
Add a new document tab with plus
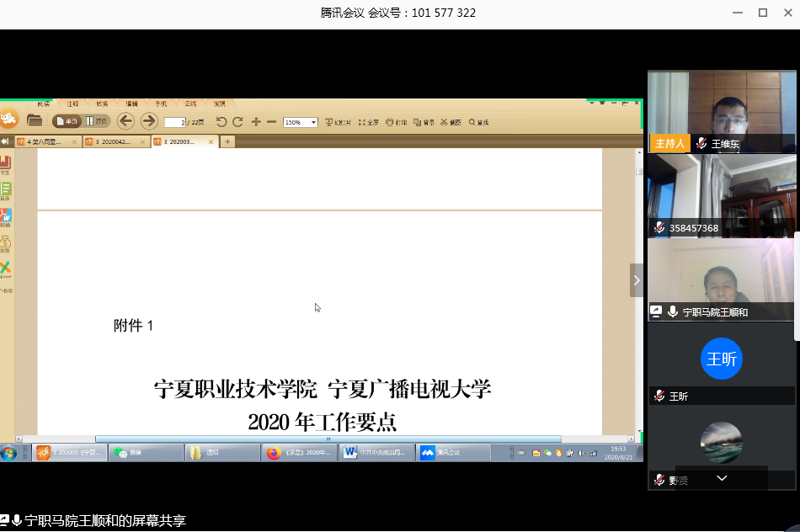(x=227, y=141)
